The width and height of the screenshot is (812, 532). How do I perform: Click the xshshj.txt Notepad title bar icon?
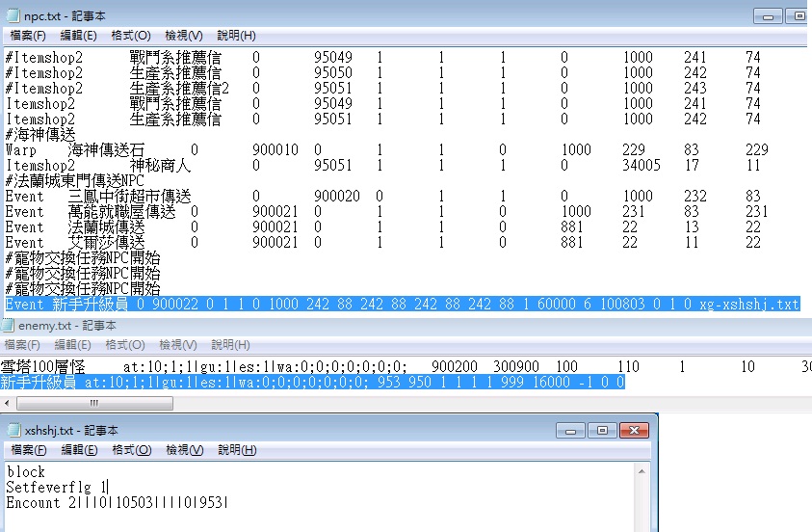[13, 430]
